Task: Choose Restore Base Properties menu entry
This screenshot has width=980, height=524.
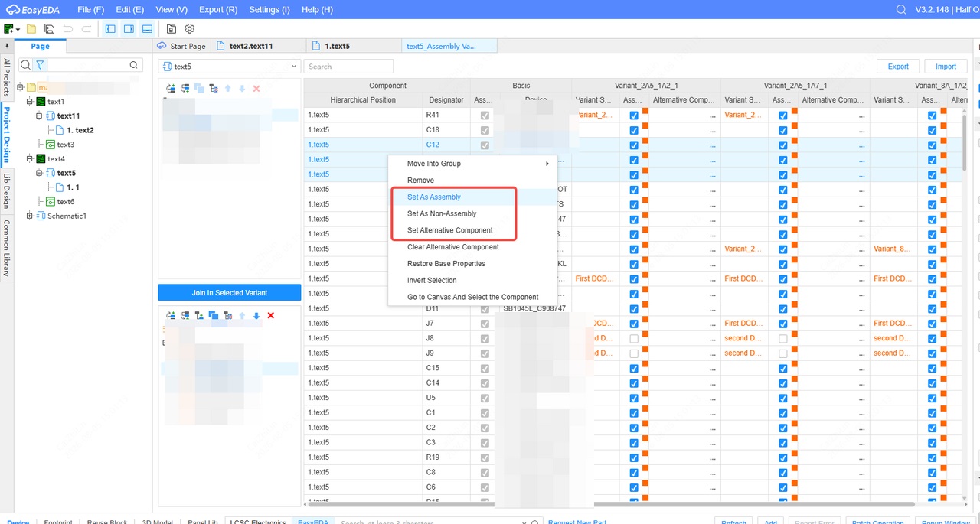Action: (472, 264)
